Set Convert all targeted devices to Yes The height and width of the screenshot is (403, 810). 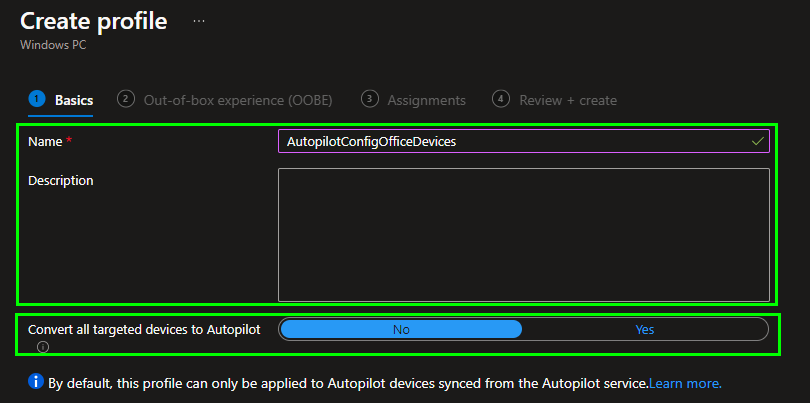[x=644, y=329]
